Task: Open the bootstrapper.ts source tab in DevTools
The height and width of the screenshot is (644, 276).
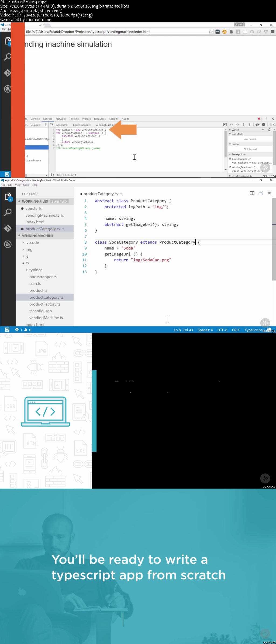Action: [82, 125]
